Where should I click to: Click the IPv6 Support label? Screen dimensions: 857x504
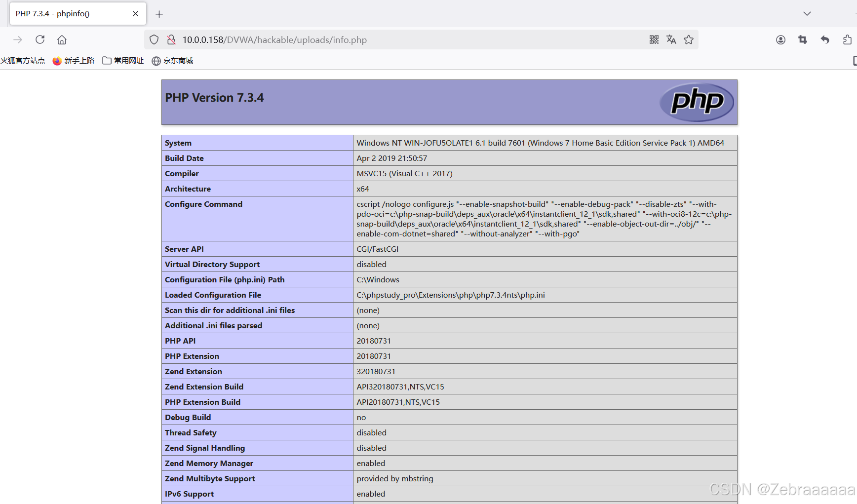(189, 494)
